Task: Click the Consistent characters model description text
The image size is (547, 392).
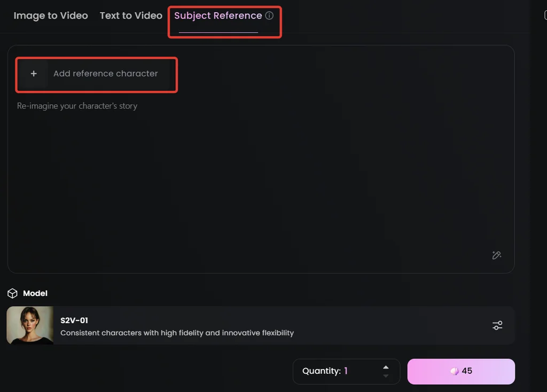Action: point(177,333)
